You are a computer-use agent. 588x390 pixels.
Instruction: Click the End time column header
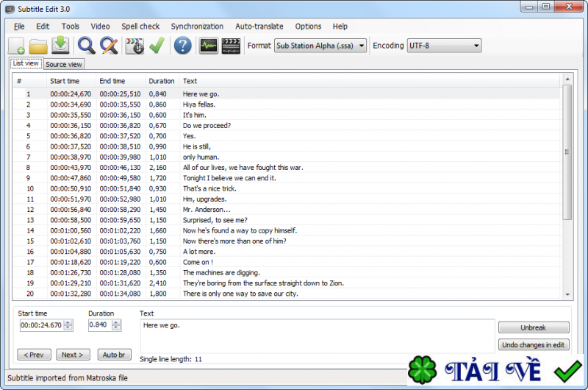121,81
